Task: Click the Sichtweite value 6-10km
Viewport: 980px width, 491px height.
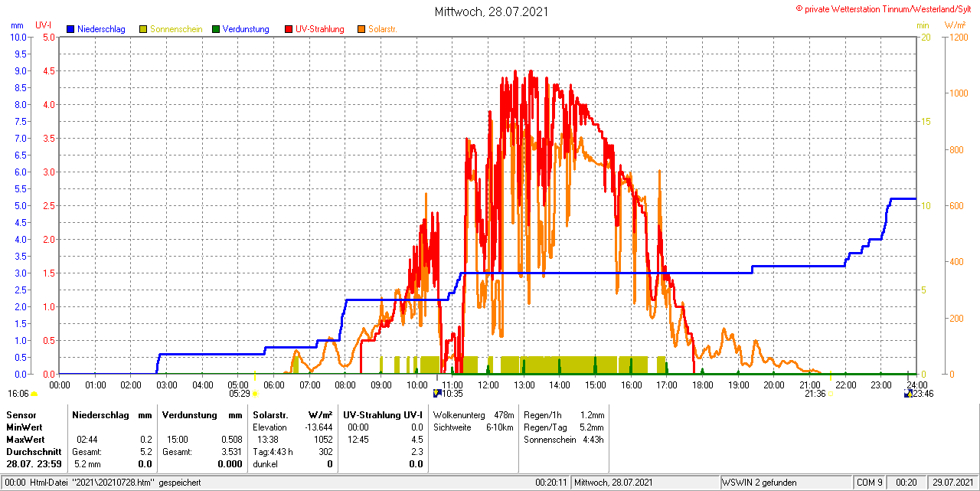Action: [x=498, y=427]
